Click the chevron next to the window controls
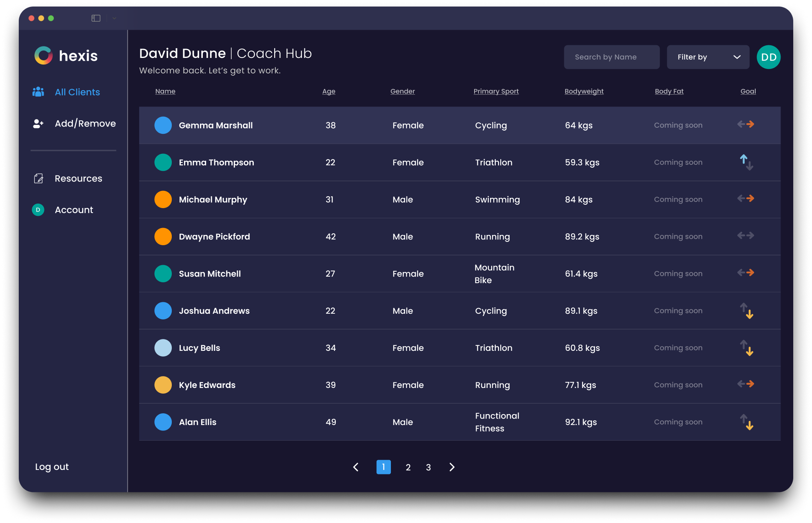The image size is (812, 523). point(114,18)
